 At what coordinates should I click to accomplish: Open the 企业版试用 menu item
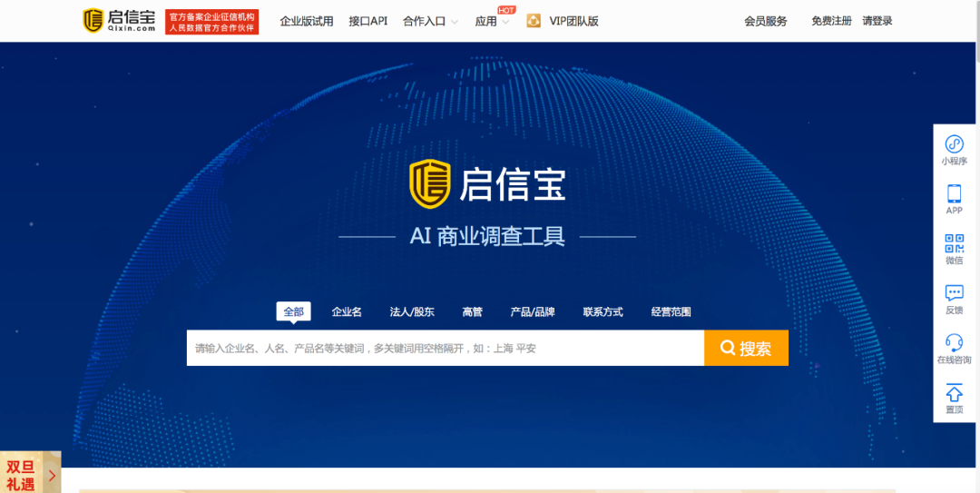point(307,21)
